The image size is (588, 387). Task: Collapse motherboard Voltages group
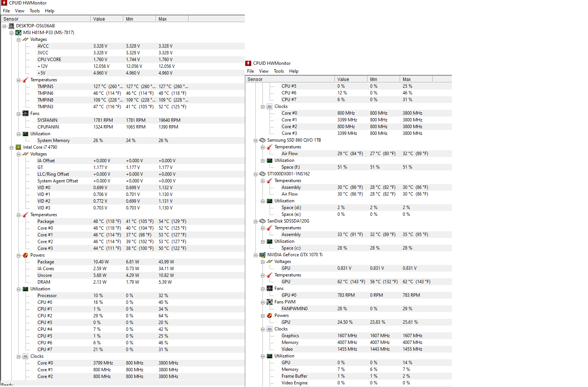pyautogui.click(x=19, y=40)
